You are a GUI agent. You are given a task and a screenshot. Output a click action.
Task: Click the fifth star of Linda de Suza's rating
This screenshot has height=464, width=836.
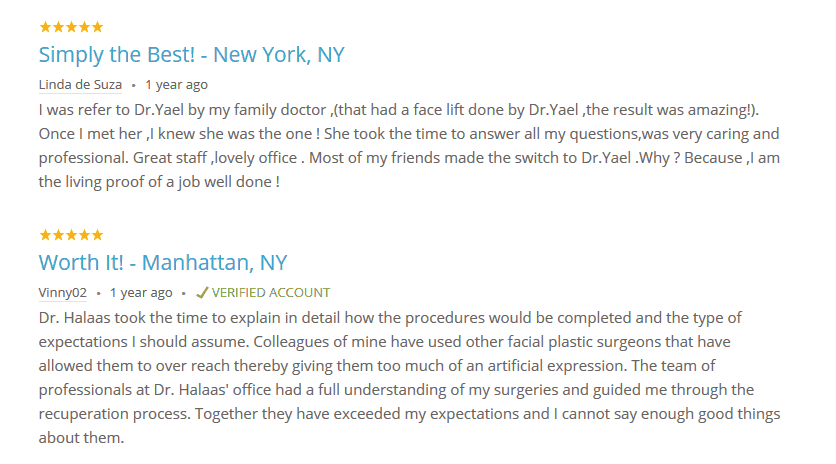(97, 27)
